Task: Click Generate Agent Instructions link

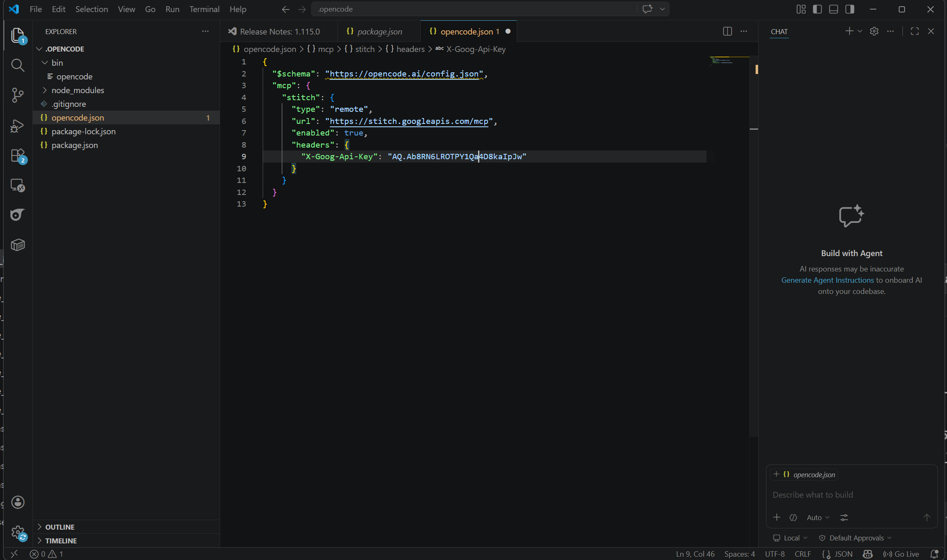Action: [827, 280]
